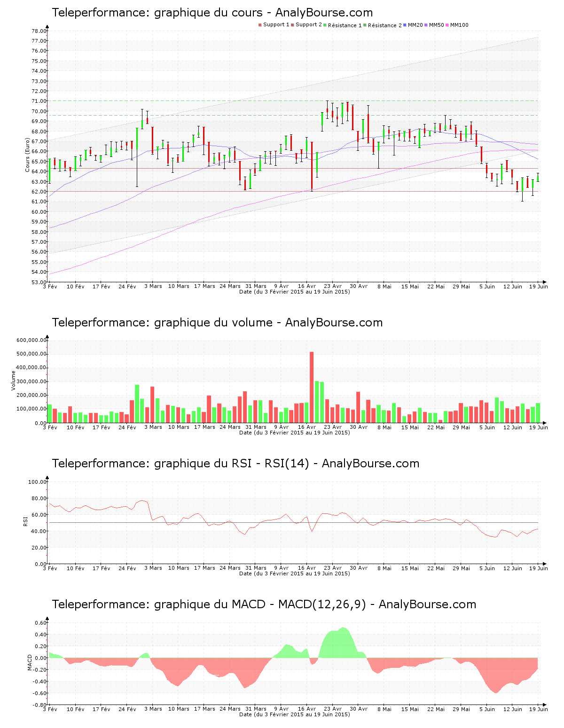Click the date range caption under the MACD chart
This screenshot has height=728, width=564.
coord(294,714)
